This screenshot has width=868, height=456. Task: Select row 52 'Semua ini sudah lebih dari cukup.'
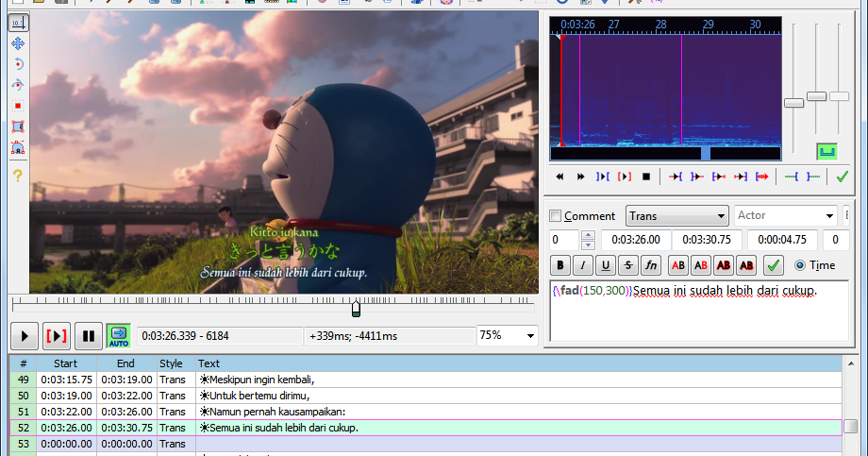[x=426, y=428]
